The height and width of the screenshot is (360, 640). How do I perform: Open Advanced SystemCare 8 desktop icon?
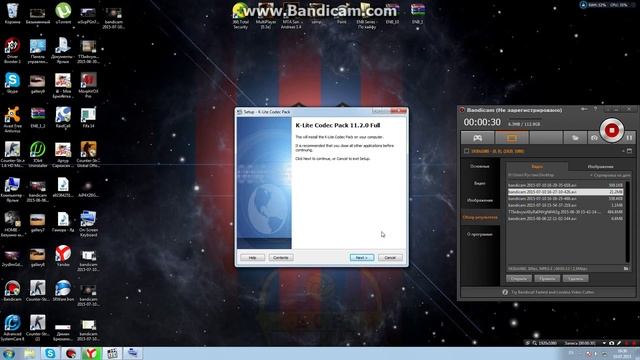tap(12, 327)
